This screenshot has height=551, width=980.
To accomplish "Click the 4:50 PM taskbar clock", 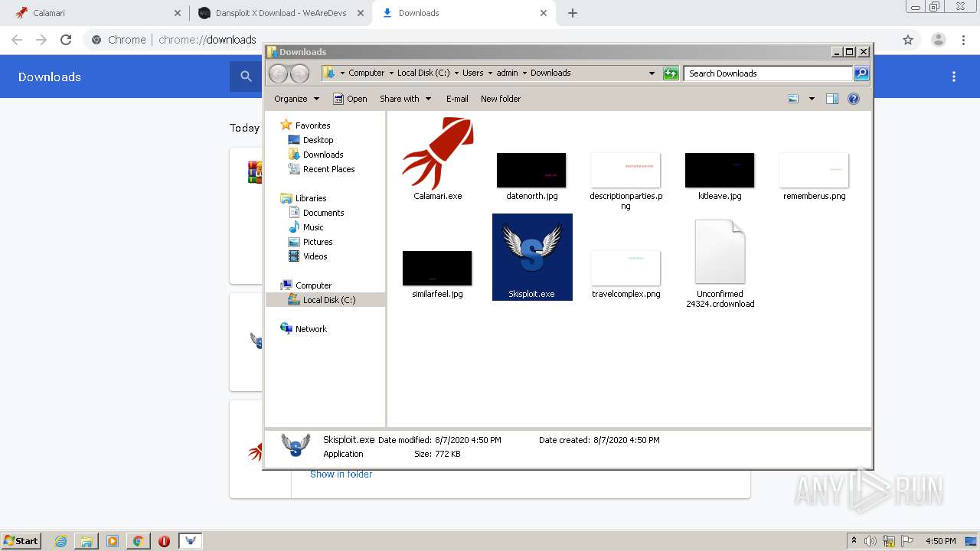I will click(x=941, y=541).
